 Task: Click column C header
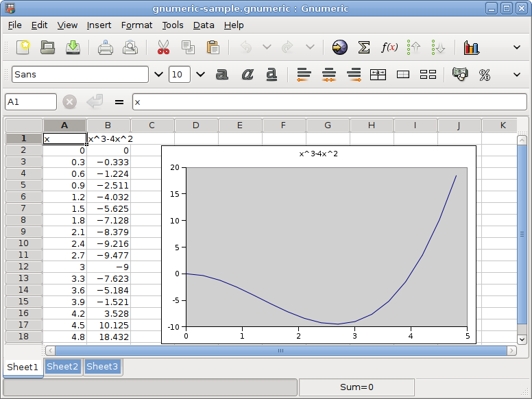[152, 125]
